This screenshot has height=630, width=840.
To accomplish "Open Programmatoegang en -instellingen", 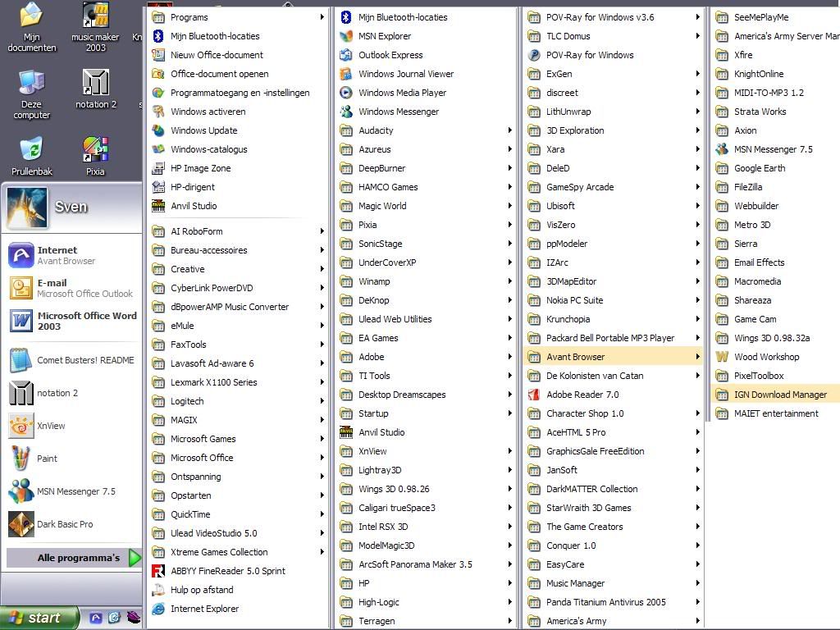I will (239, 93).
